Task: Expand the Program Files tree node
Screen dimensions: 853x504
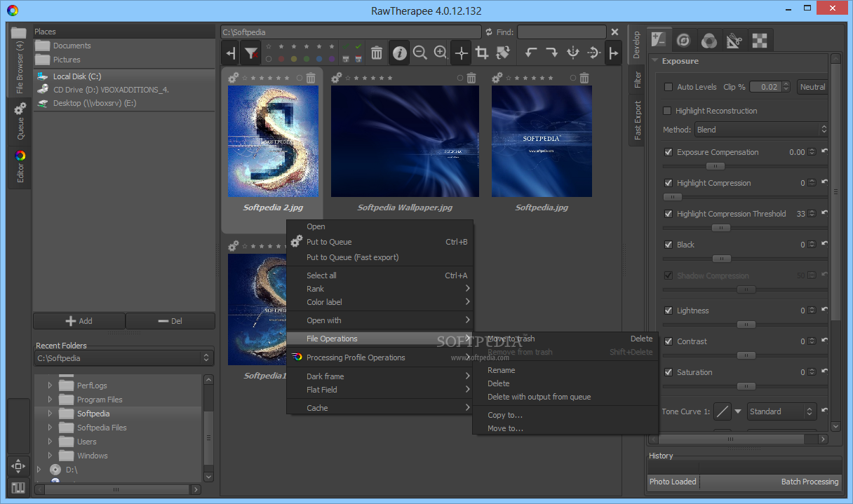Action: tap(50, 400)
